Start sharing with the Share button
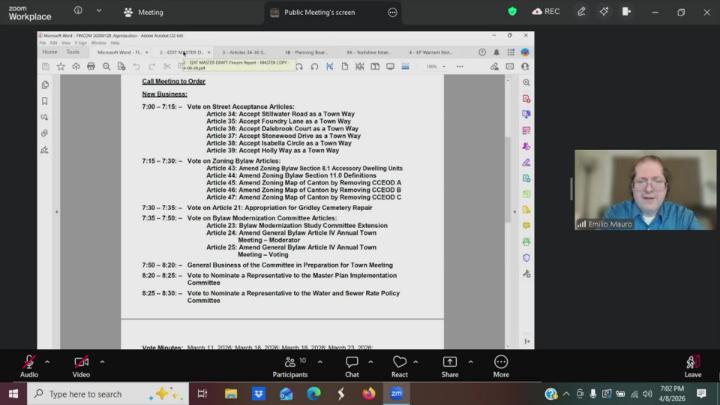Image resolution: width=720 pixels, height=405 pixels. [450, 364]
